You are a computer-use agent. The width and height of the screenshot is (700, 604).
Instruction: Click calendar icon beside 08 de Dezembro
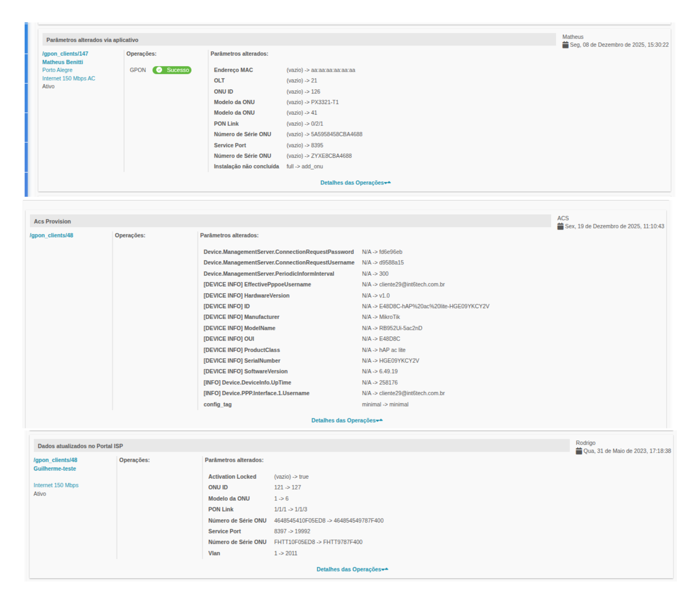point(565,45)
